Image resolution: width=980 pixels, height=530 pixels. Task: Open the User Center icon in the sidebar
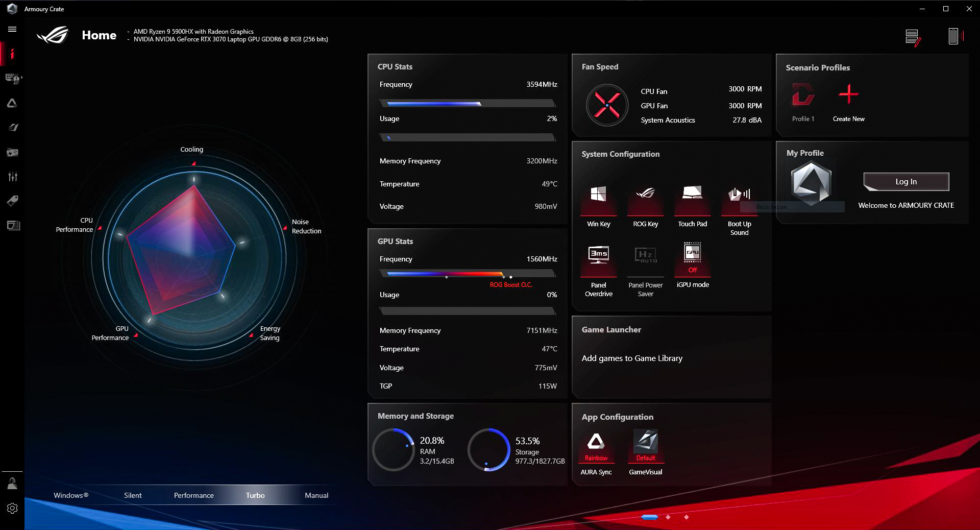[12, 483]
